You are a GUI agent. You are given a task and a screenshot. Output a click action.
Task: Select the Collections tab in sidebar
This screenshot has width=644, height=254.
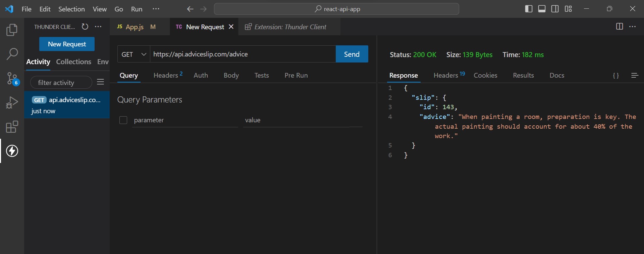point(73,62)
